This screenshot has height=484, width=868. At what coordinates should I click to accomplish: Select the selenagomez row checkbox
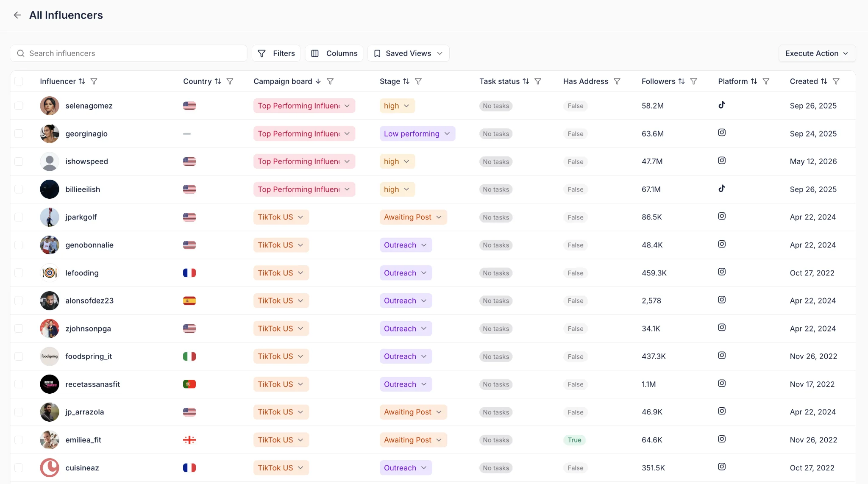point(19,106)
